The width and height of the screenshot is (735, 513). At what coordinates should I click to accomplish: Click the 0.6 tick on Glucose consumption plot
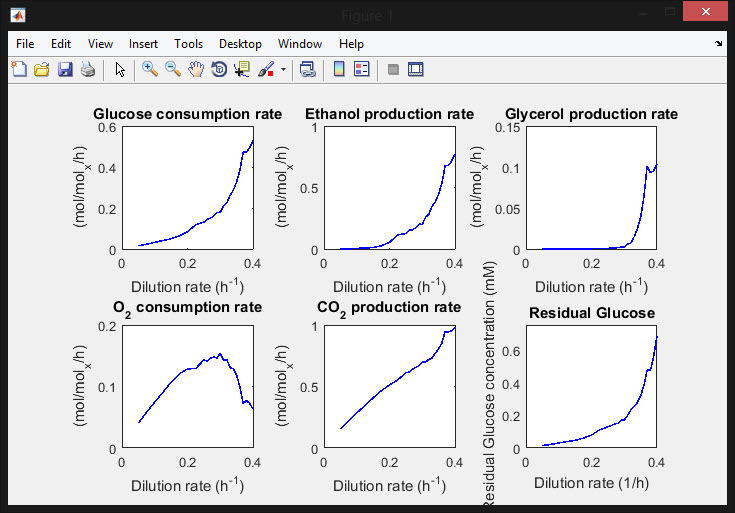(107, 128)
